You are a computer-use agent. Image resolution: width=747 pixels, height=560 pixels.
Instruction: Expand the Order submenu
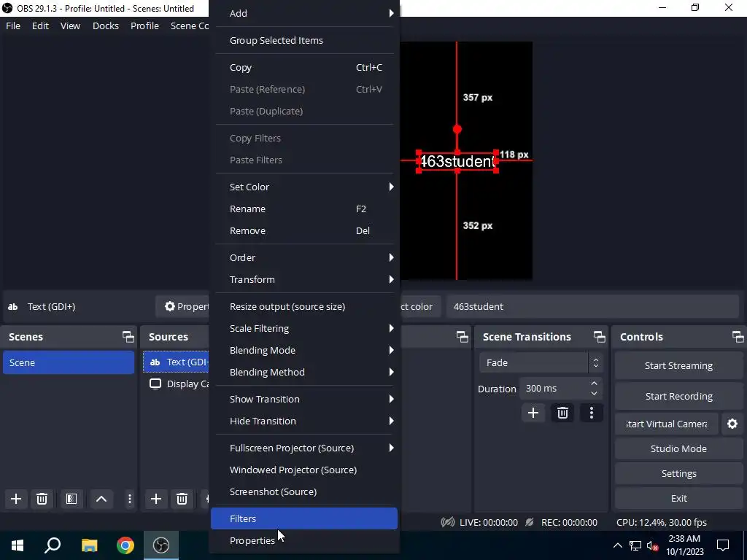pyautogui.click(x=304, y=257)
